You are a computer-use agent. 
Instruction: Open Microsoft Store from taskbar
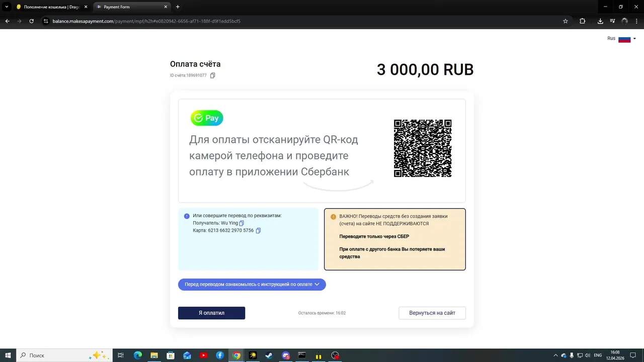(x=171, y=355)
